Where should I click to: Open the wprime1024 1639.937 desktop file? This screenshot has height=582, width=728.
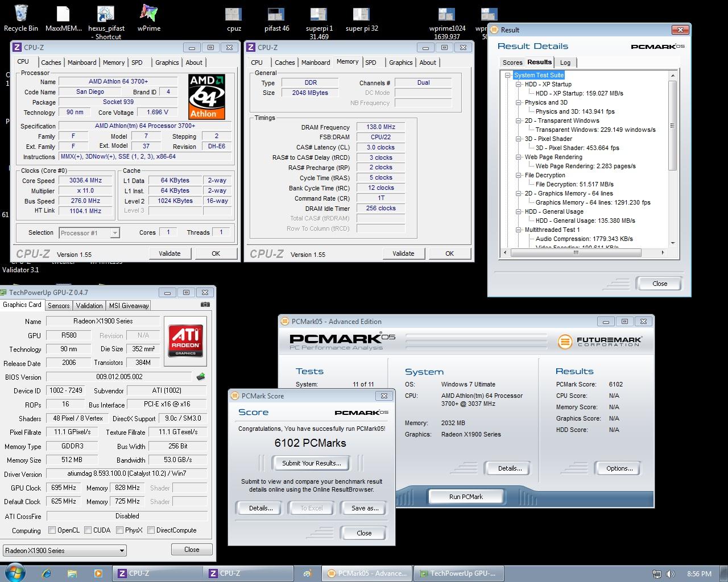(446, 22)
